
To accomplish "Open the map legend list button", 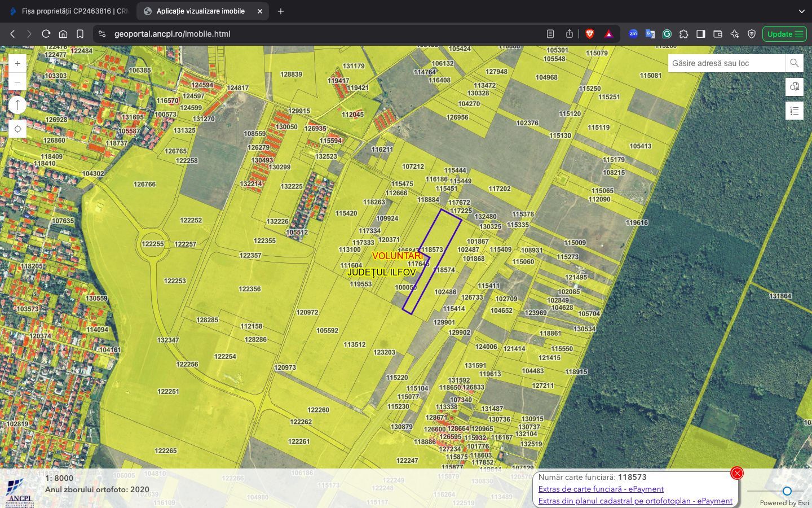I will pyautogui.click(x=794, y=111).
